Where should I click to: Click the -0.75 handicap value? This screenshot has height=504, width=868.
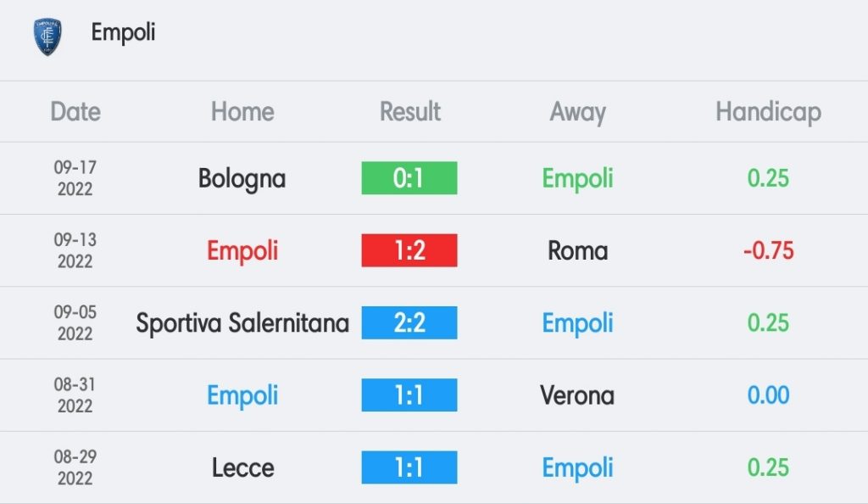pyautogui.click(x=768, y=251)
